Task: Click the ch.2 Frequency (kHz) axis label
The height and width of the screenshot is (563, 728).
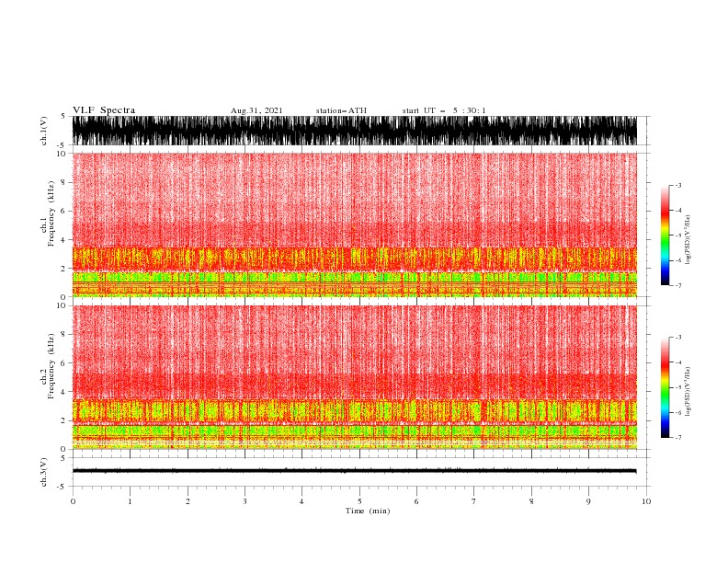Action: pyautogui.click(x=48, y=366)
